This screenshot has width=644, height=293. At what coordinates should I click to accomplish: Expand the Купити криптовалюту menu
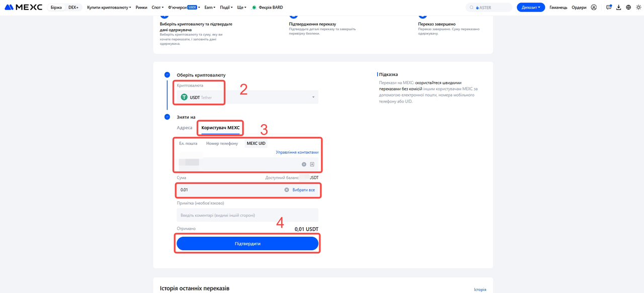[109, 8]
